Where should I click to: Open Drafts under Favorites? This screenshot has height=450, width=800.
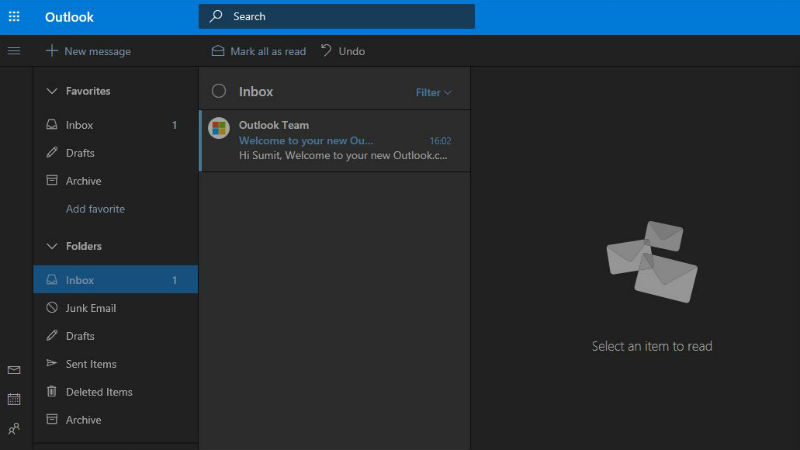tap(115, 153)
